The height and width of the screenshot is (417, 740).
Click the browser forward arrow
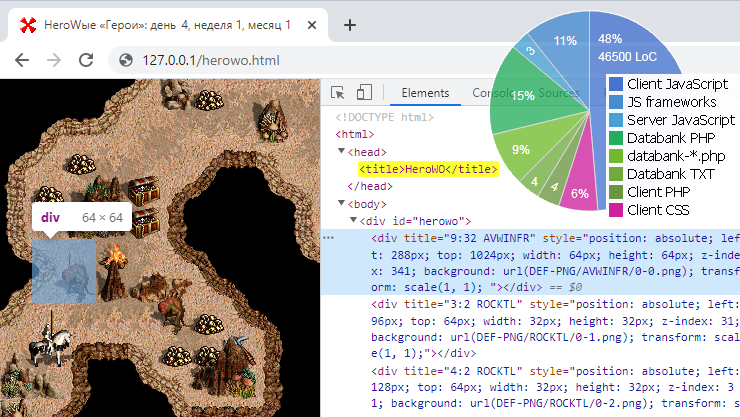coord(54,60)
